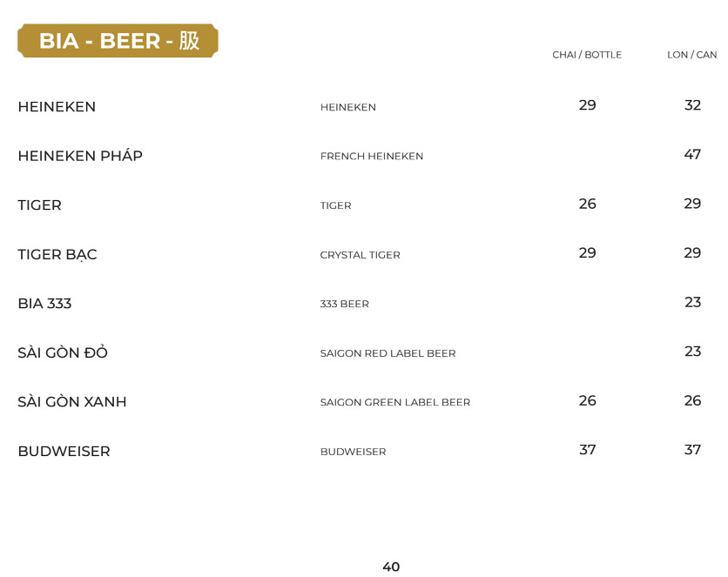
Task: Click the page number 40
Action: click(391, 567)
